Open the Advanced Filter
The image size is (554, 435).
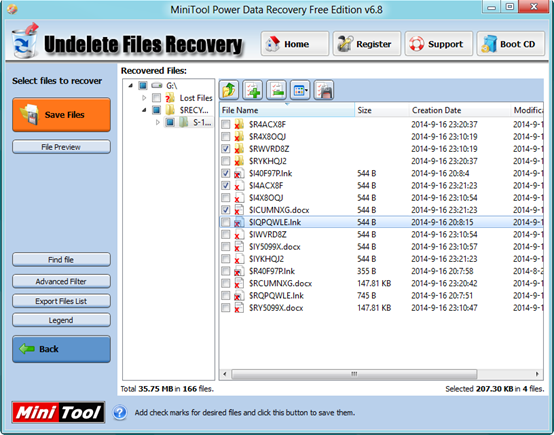tap(61, 282)
